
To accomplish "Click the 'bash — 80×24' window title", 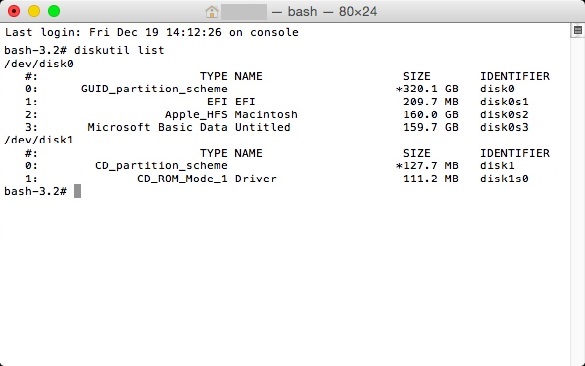I will [324, 12].
